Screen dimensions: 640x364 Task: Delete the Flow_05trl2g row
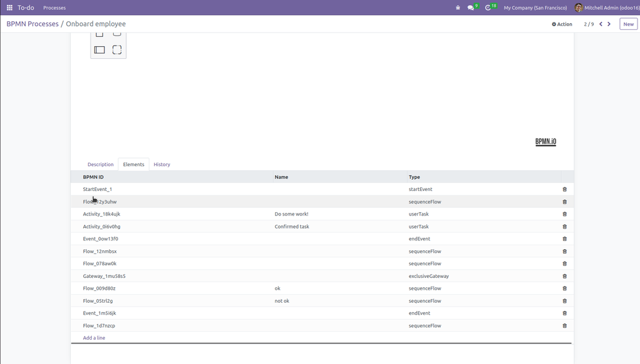click(565, 301)
